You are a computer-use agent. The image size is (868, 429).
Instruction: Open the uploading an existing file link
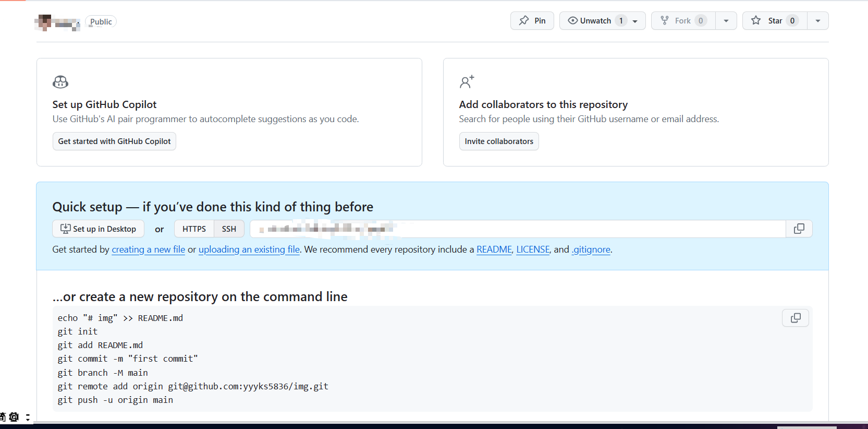[249, 249]
